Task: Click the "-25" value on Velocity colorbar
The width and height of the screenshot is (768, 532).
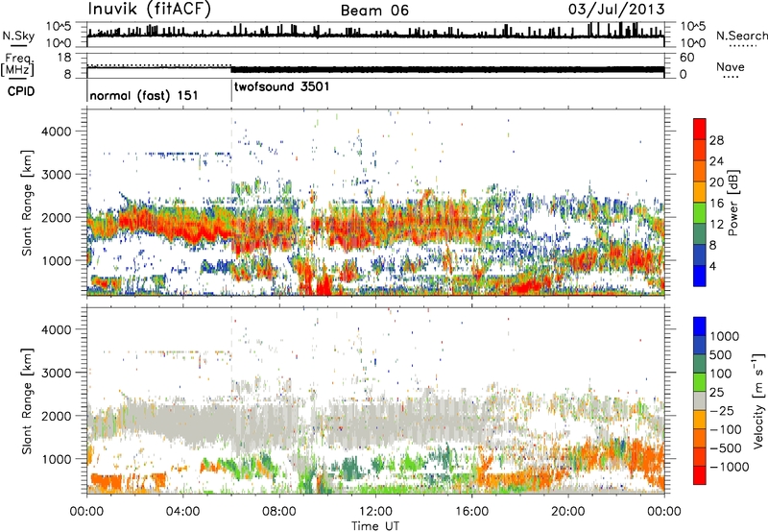Action: coord(722,411)
